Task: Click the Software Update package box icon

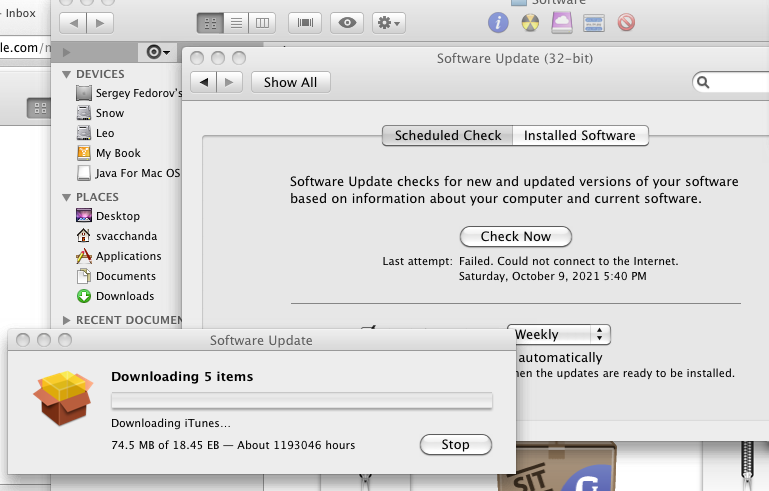Action: [x=63, y=398]
